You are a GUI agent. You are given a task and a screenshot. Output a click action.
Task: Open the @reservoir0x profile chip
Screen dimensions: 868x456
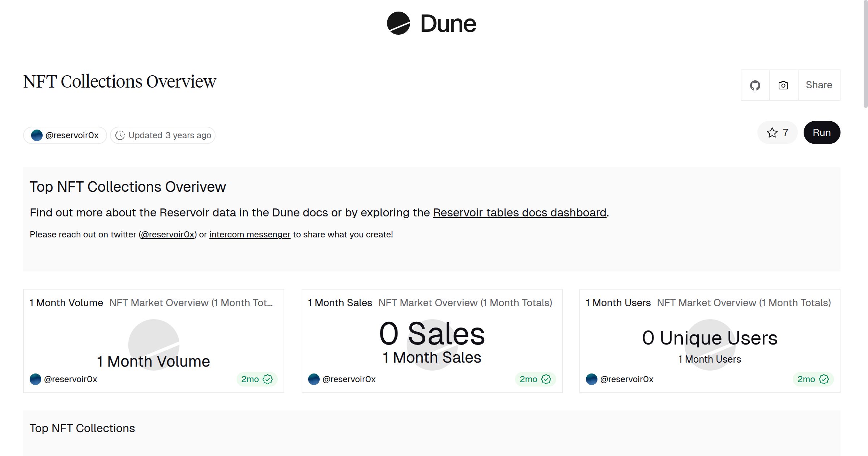tap(65, 135)
